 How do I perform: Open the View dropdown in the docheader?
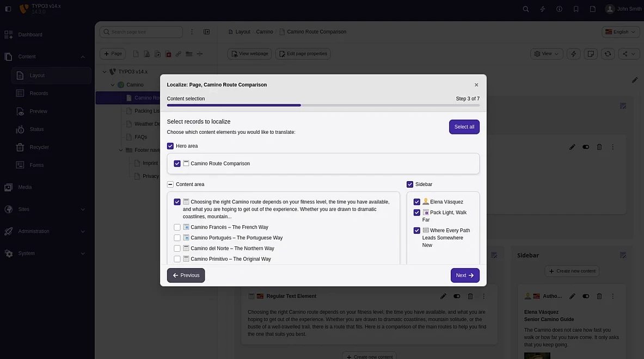pyautogui.click(x=546, y=54)
